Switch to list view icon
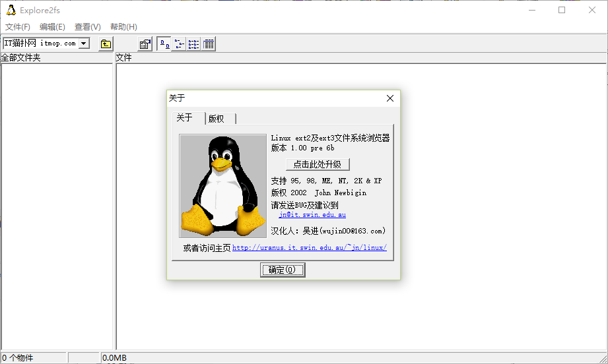 [193, 44]
